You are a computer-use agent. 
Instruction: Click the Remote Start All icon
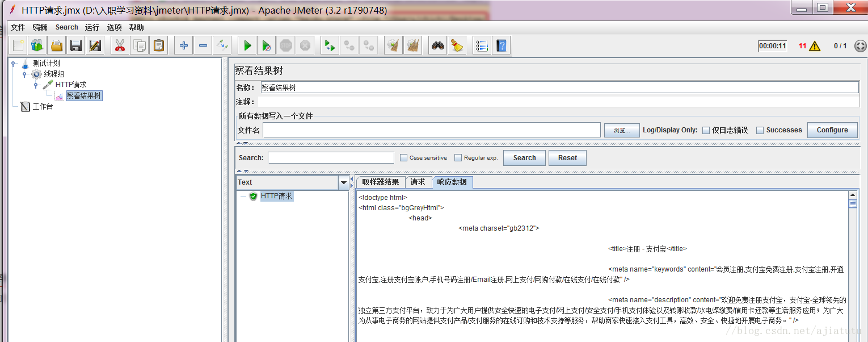[330, 45]
